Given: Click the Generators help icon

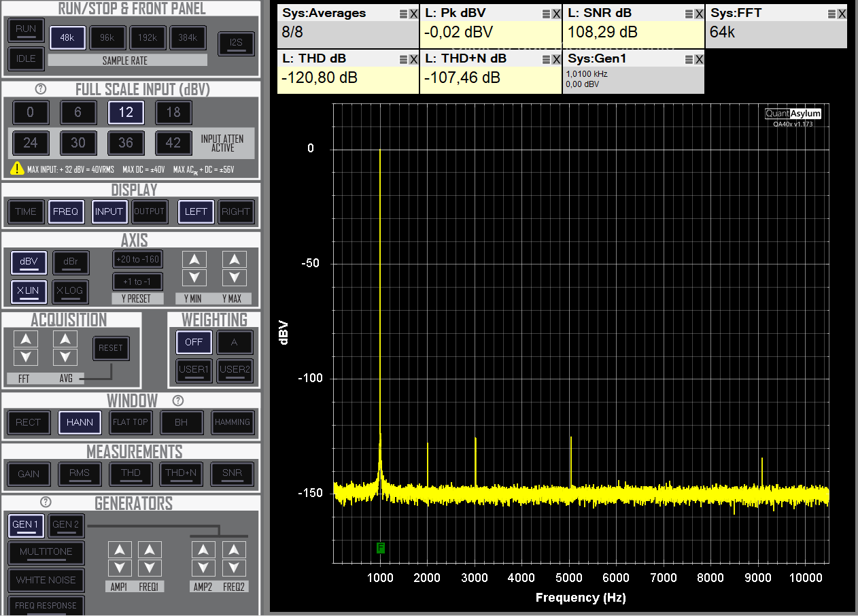Looking at the screenshot, I should 45,502.
